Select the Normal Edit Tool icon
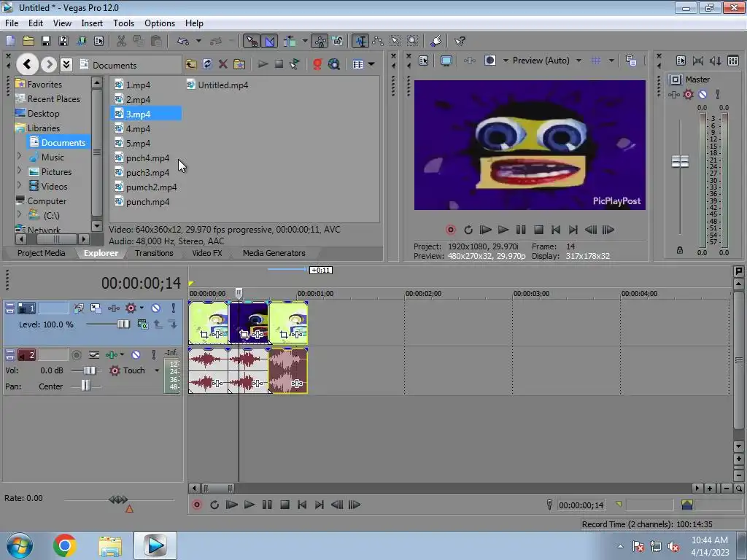 (360, 41)
